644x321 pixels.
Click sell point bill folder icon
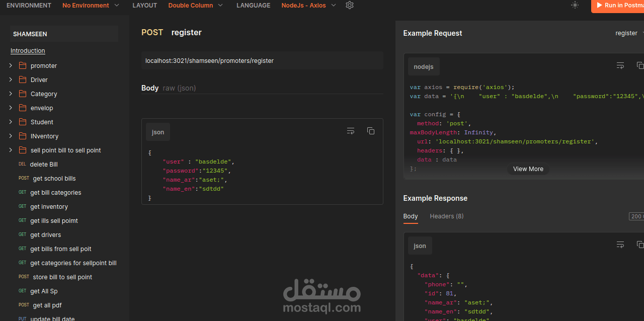[x=23, y=150]
